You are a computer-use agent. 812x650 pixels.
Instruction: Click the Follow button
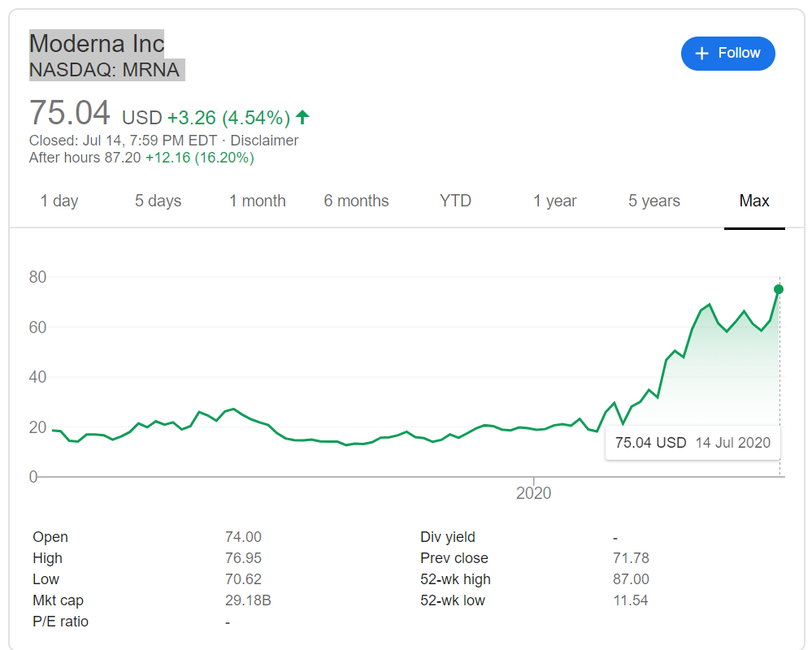pyautogui.click(x=727, y=54)
